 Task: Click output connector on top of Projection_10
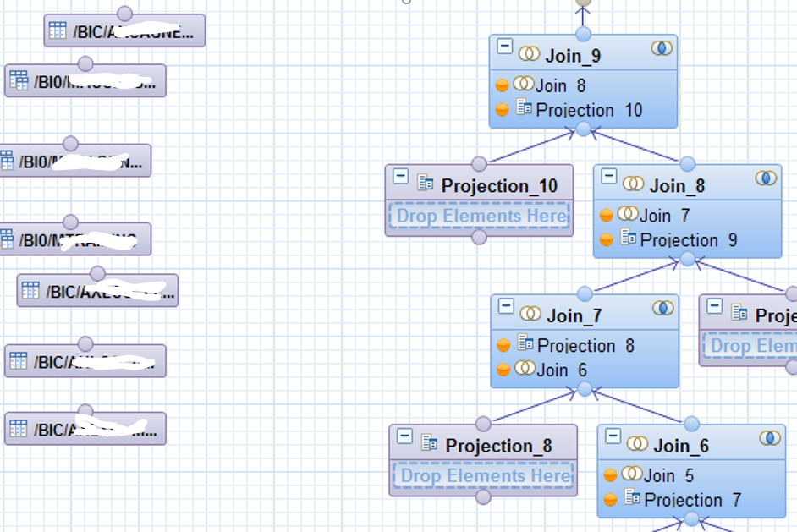coord(480,163)
